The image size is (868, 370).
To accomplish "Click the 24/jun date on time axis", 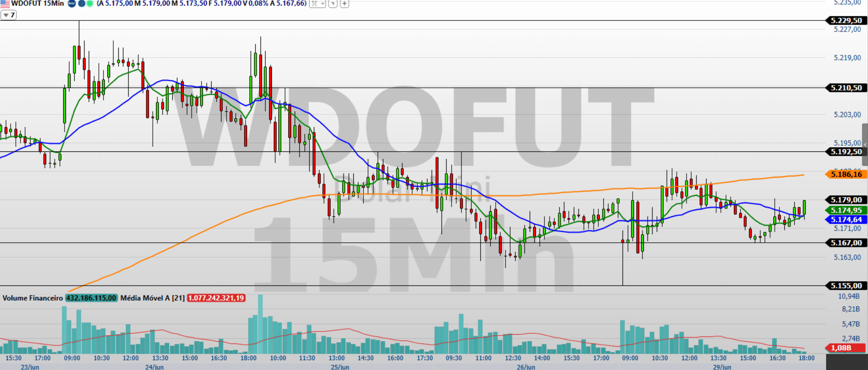I will tap(154, 367).
